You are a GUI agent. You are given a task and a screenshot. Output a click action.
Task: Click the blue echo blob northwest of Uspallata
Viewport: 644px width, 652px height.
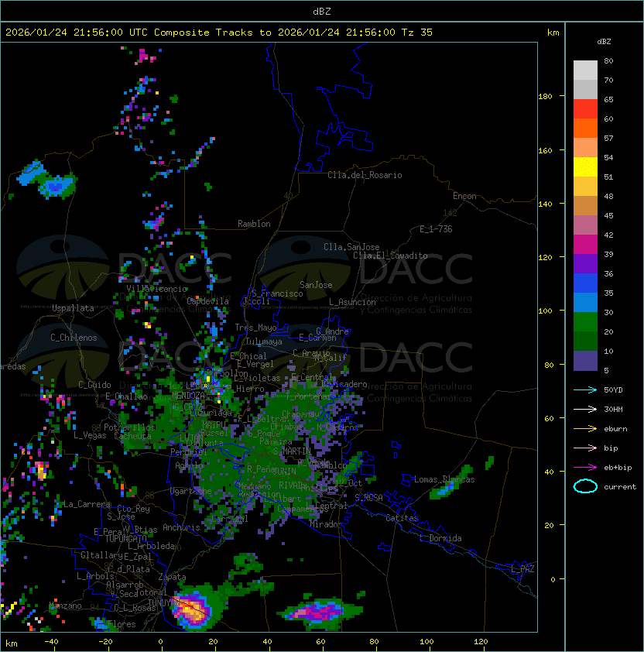pyautogui.click(x=48, y=179)
